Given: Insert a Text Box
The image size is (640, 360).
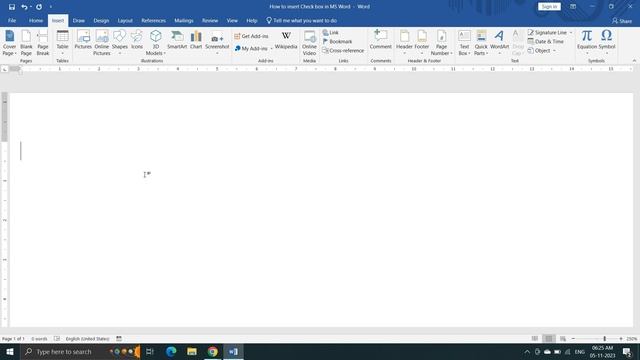Looking at the screenshot, I should click(464, 42).
